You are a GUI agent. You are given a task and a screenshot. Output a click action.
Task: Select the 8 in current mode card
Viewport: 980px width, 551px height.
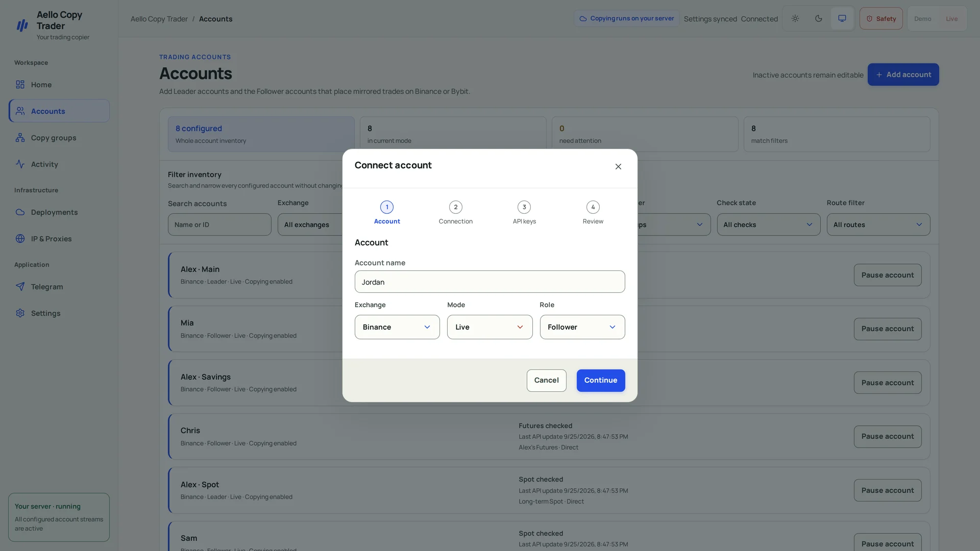click(x=453, y=134)
